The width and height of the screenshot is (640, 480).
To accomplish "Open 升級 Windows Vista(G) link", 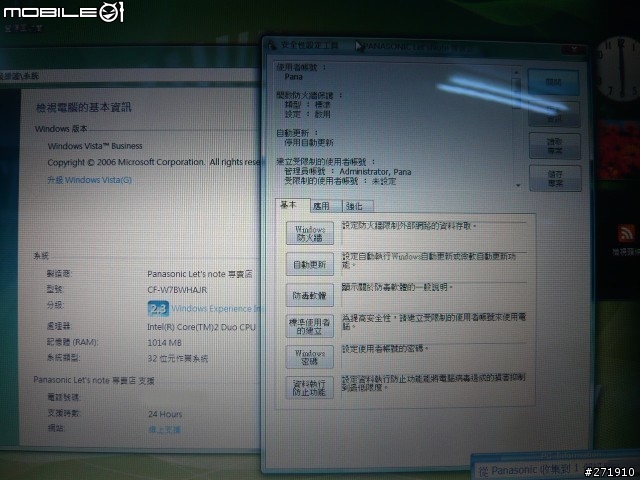I will (x=89, y=180).
